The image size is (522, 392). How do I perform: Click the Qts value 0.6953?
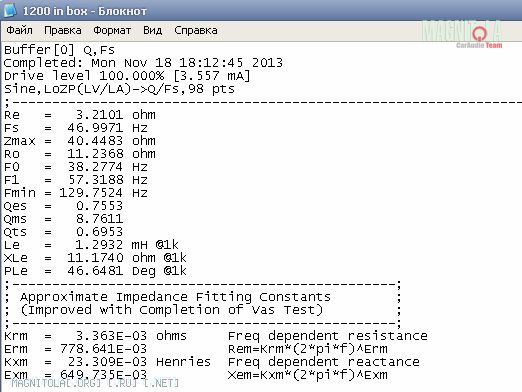(99, 232)
